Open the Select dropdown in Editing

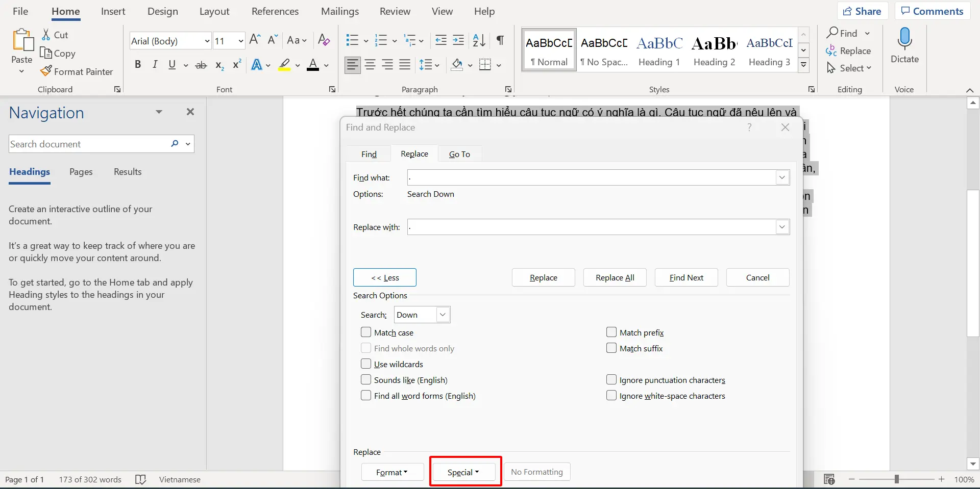[x=849, y=68]
